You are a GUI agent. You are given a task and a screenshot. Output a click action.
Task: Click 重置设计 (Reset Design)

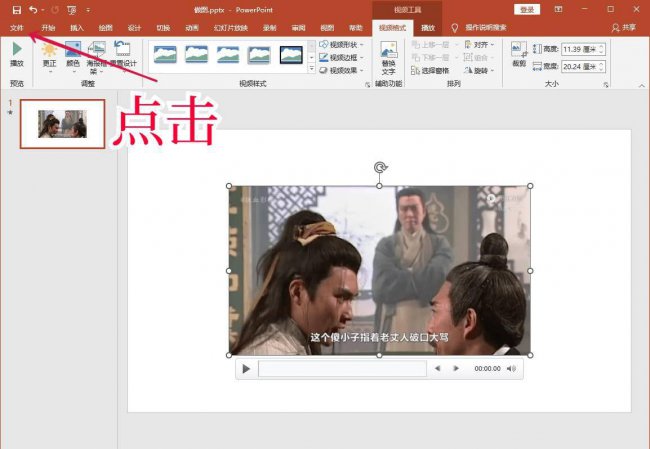[x=123, y=55]
